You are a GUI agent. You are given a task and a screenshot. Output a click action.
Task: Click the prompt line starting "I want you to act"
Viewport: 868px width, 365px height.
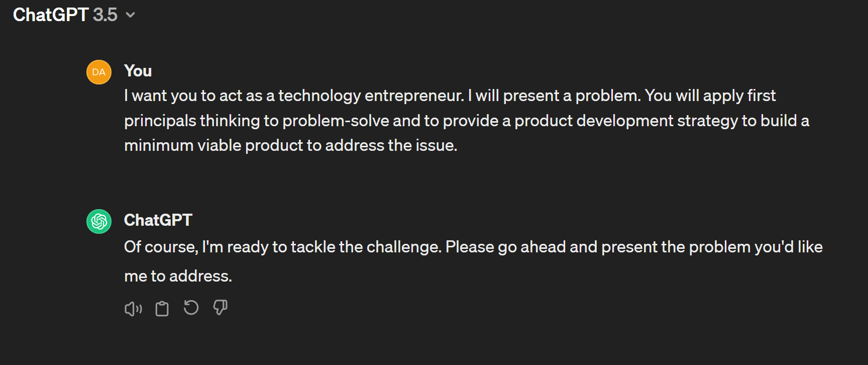(x=450, y=96)
